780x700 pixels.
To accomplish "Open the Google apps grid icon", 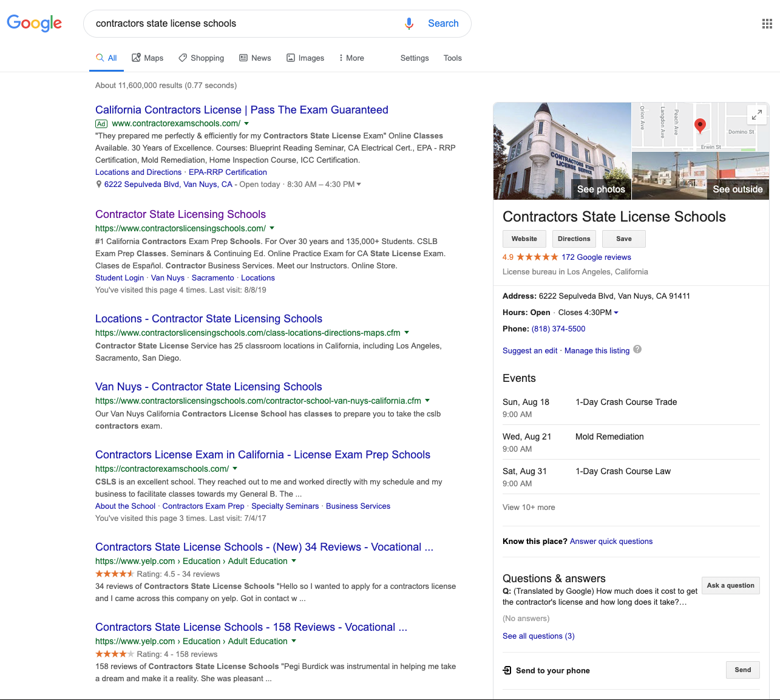I will coord(767,24).
